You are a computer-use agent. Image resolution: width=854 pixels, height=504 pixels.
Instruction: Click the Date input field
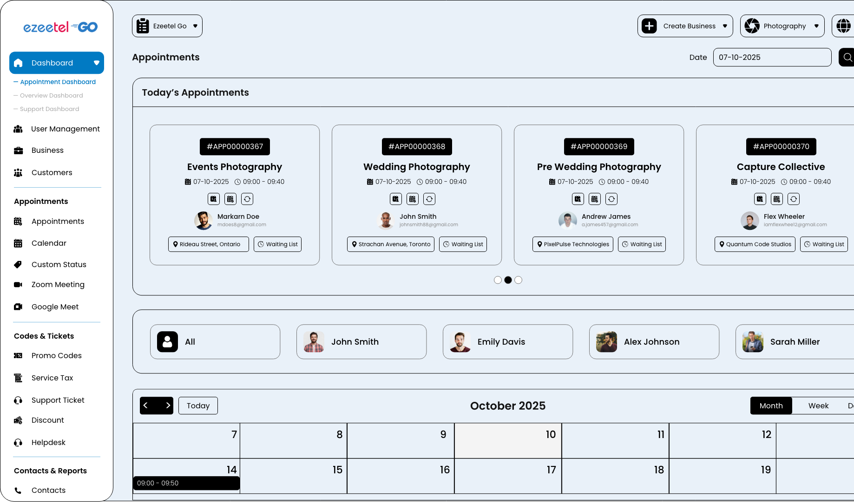772,57
